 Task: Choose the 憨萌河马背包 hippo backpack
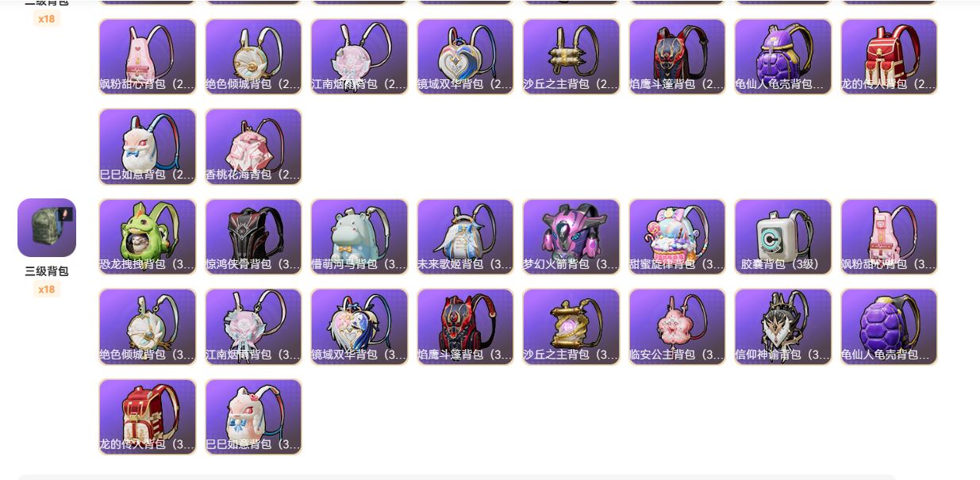359,236
